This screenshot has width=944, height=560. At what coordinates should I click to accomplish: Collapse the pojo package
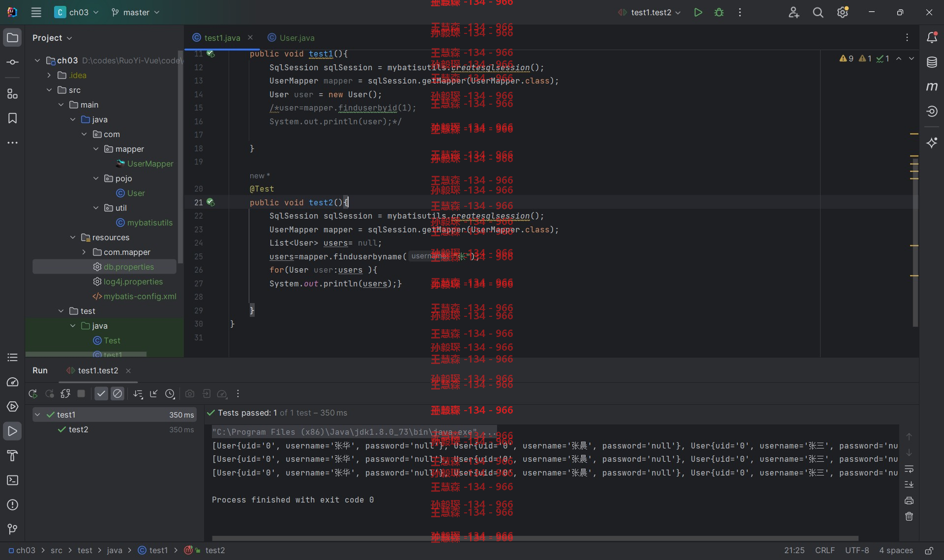(96, 178)
